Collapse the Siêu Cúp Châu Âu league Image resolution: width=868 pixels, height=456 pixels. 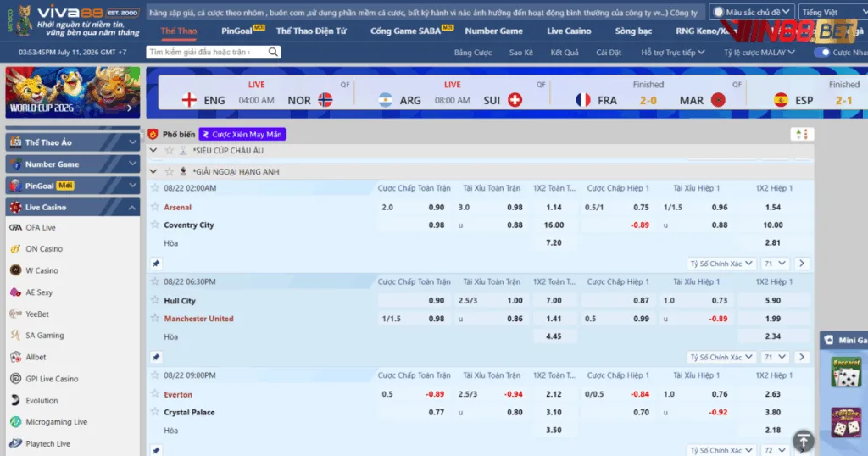(x=153, y=150)
